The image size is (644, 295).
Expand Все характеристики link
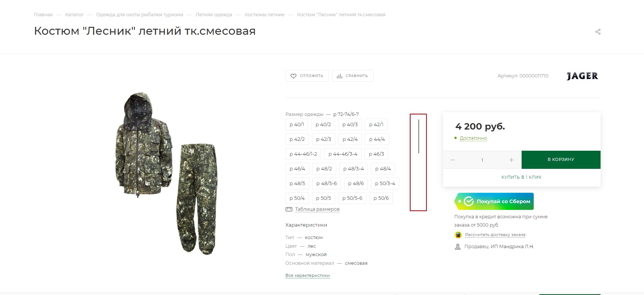(x=308, y=275)
